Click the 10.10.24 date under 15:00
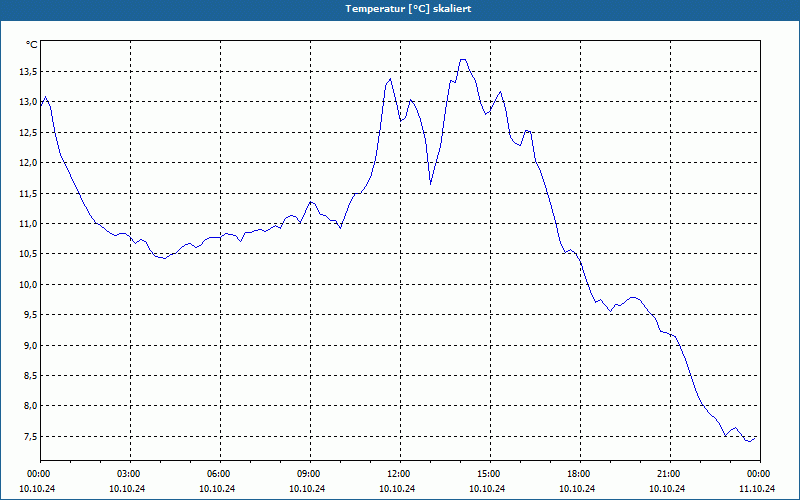The image size is (800, 500). tap(488, 488)
